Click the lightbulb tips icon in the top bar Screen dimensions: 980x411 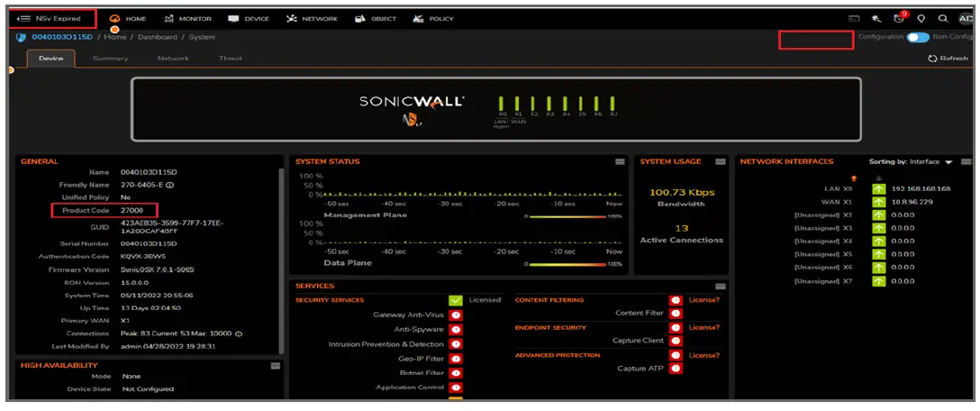(x=921, y=19)
